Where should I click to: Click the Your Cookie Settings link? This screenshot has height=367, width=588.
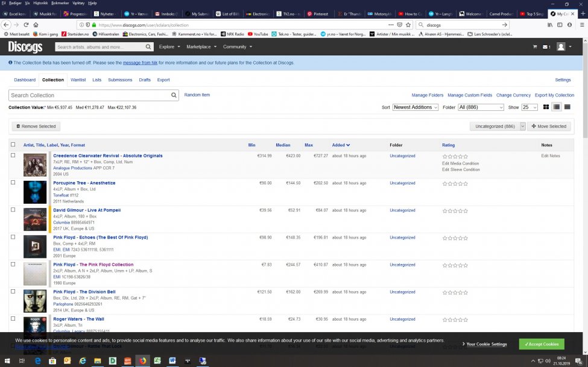(x=486, y=344)
